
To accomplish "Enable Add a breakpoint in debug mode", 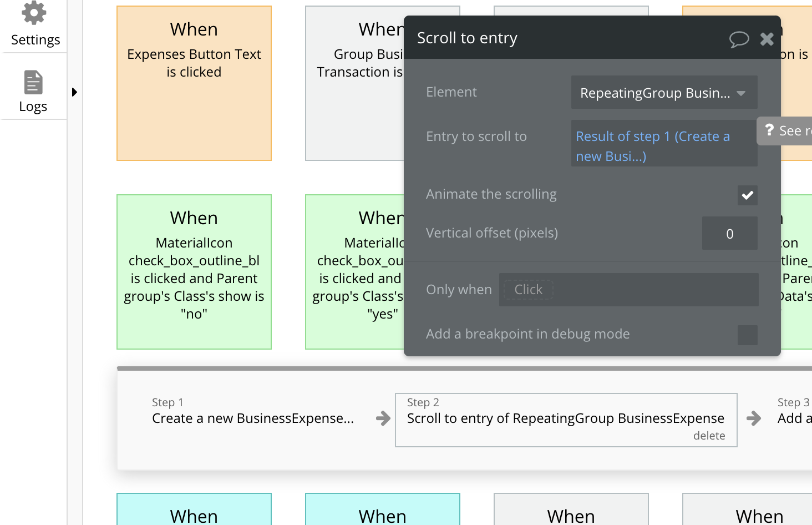I will [747, 335].
